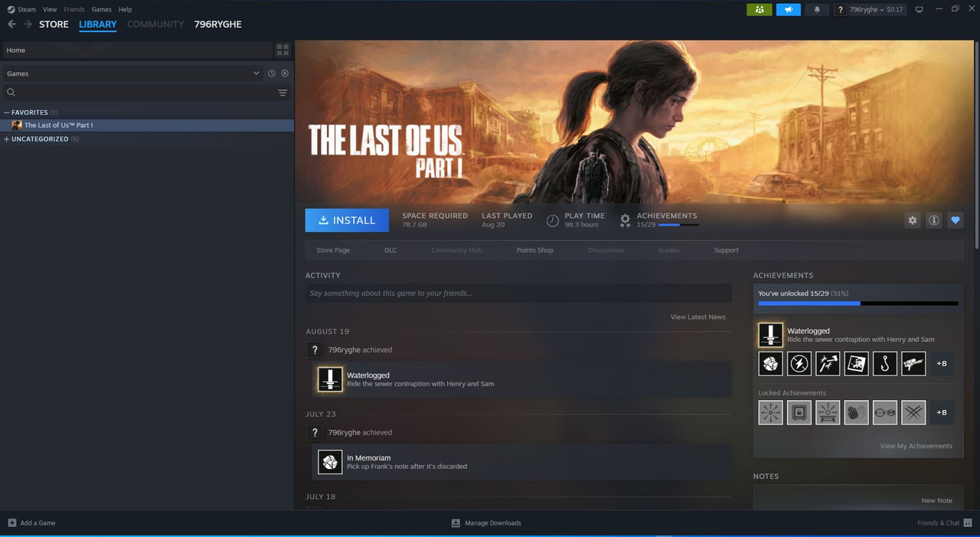Screen dimensions: 980x537
Task: Click the hook achievement icon
Action: [x=884, y=363]
